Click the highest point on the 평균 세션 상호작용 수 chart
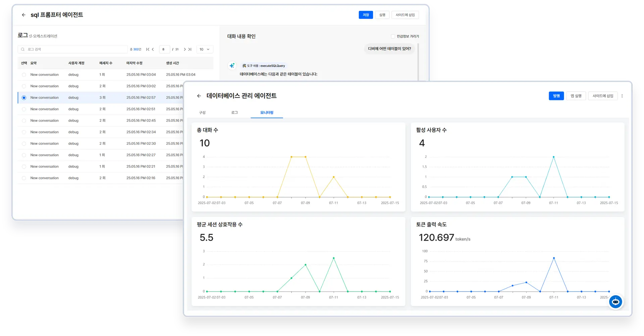This screenshot has height=336, width=644. pos(334,258)
